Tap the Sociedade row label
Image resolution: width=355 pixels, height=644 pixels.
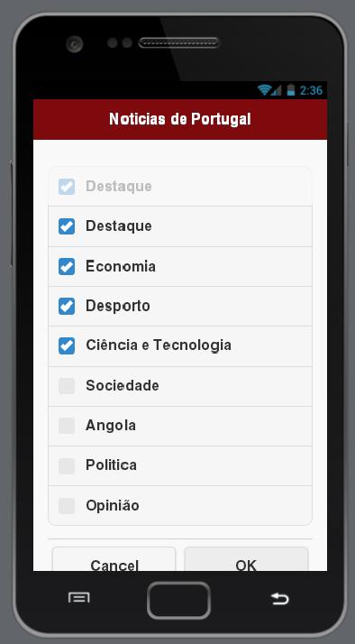point(123,386)
